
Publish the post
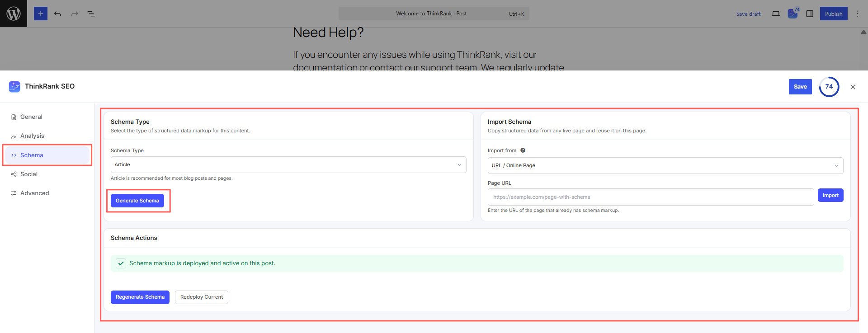(x=834, y=14)
